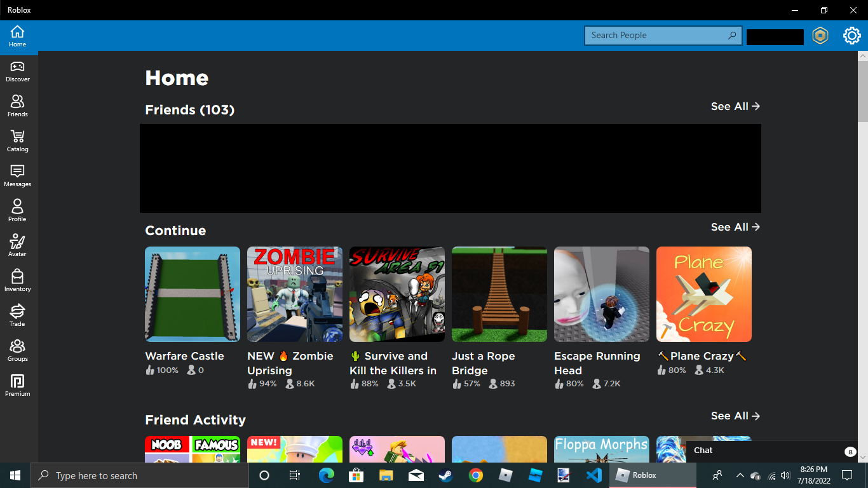Open the settings gear icon
868x488 pixels.
851,36
